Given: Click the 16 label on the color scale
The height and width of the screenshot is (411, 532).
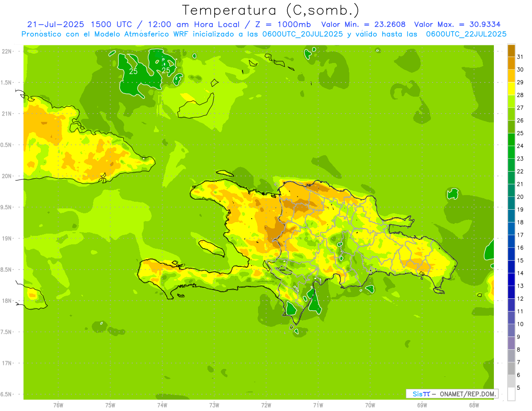Looking at the screenshot, I should 520,247.
